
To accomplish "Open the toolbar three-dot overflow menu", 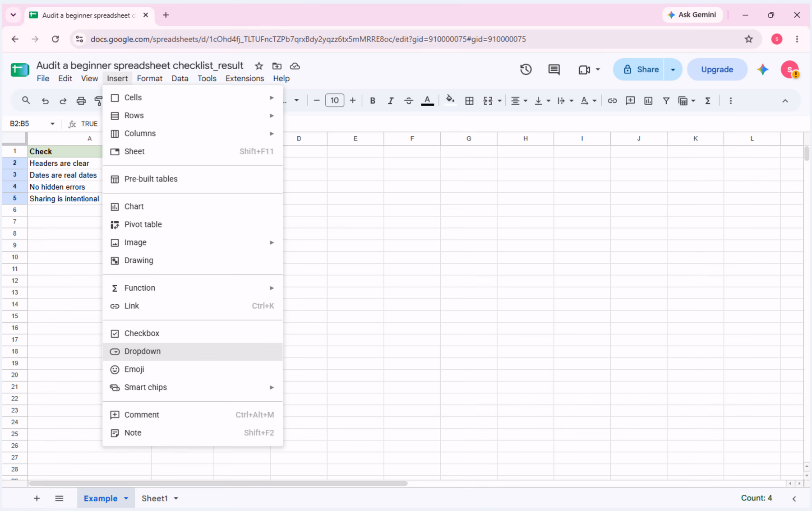I will click(731, 101).
